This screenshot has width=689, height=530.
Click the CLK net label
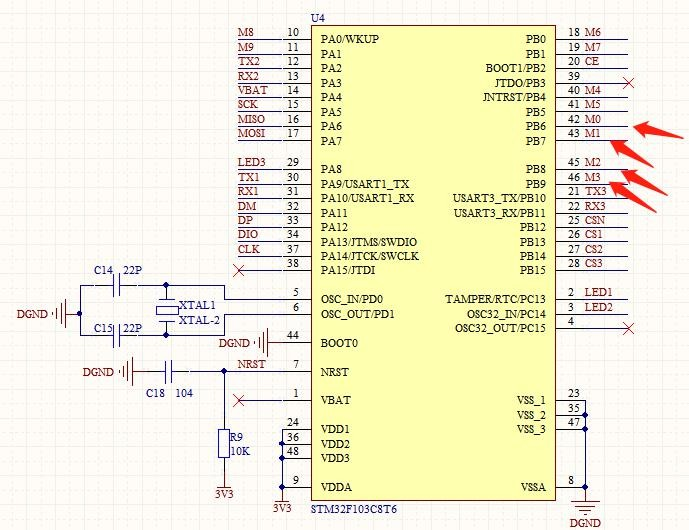[x=249, y=249]
